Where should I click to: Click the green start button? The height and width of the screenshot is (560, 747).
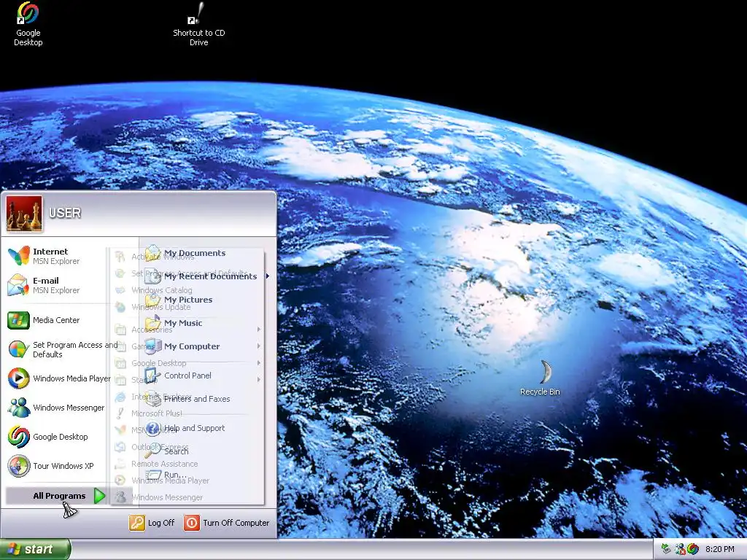click(35, 550)
